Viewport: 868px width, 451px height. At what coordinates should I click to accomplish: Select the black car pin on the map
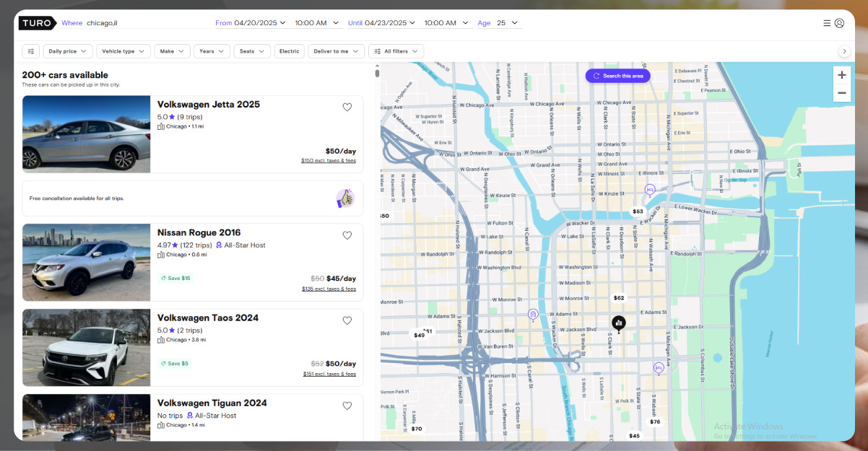[619, 323]
